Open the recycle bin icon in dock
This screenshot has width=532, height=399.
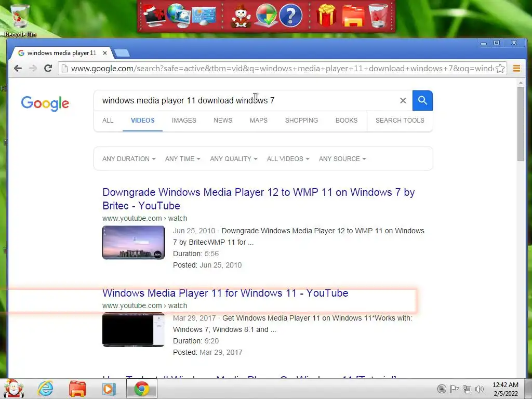tap(378, 15)
